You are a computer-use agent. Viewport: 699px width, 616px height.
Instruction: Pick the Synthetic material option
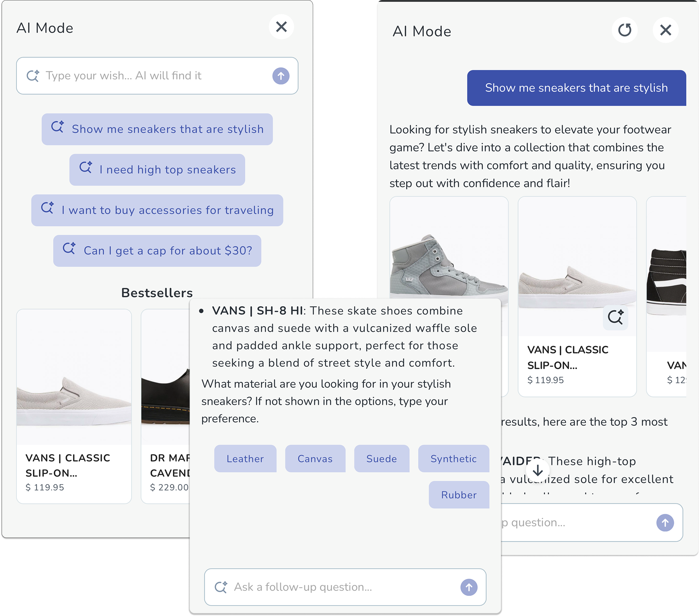point(454,459)
